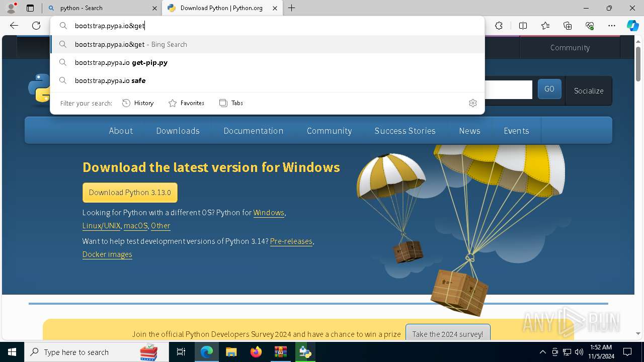Open the Downloads nav menu

pyautogui.click(x=178, y=131)
